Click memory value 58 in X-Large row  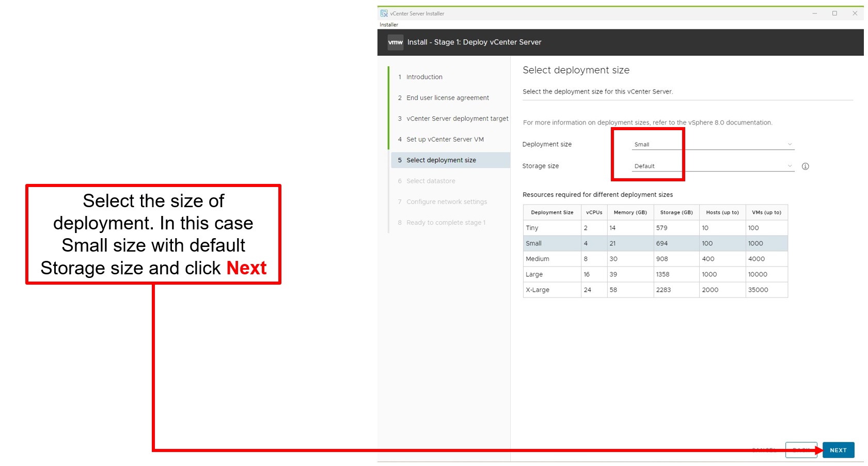coord(630,290)
